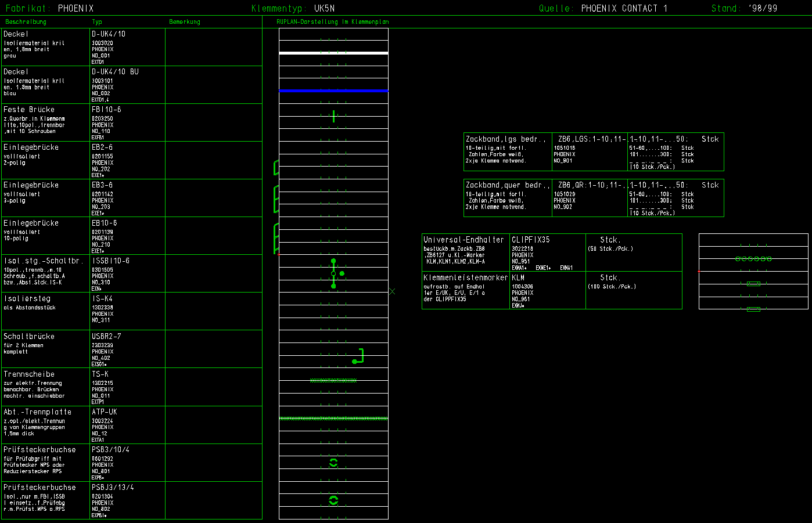The width and height of the screenshot is (812, 523).
Task: Click the red origin point on right diagram
Action: [699, 271]
